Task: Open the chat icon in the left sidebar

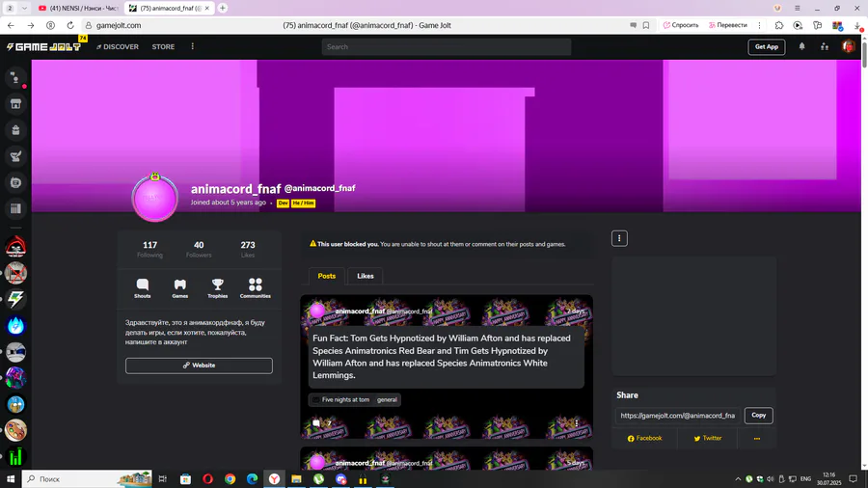Action: tap(15, 78)
